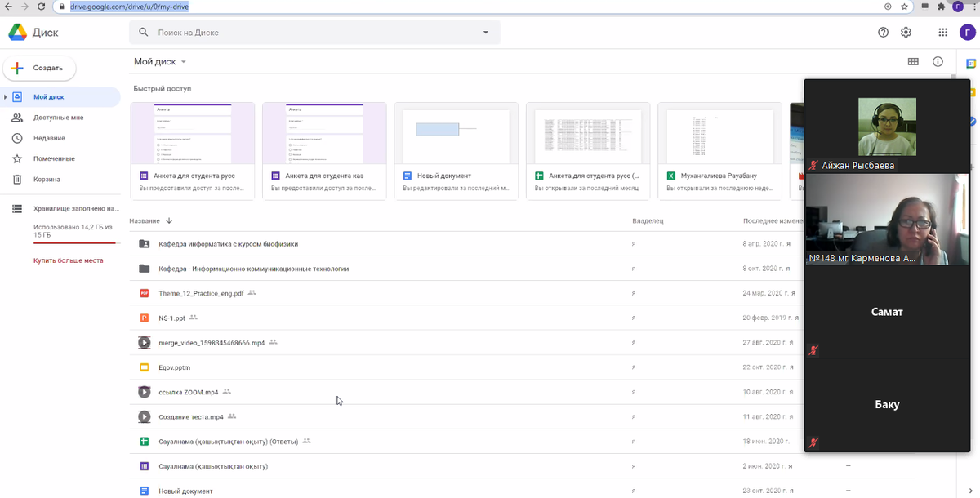Click the browser extensions puzzle icon
Image resolution: width=980 pixels, height=498 pixels.
[941, 6]
